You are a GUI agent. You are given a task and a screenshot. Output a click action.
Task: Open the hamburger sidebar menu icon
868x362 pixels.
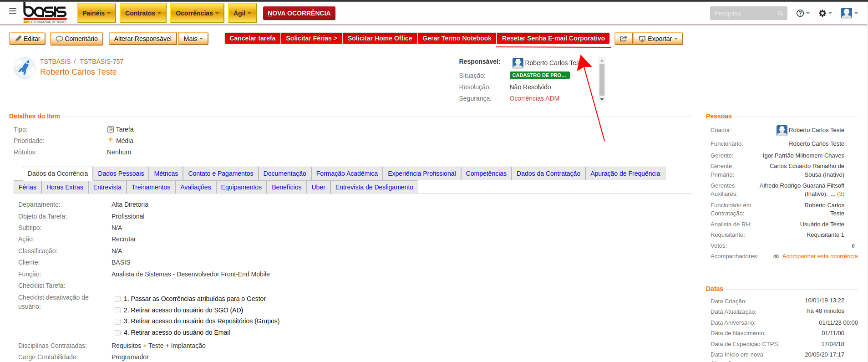point(13,11)
